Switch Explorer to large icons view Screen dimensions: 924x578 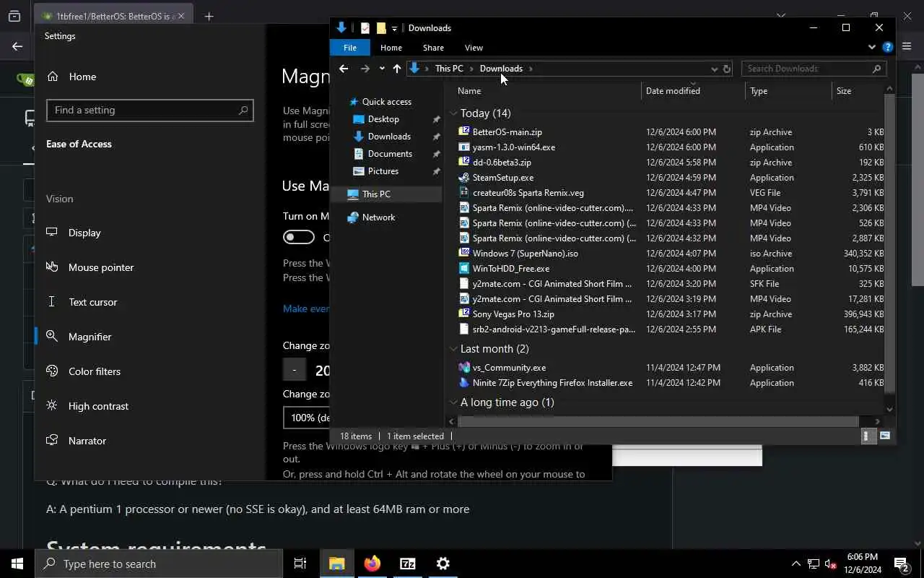[x=885, y=436]
